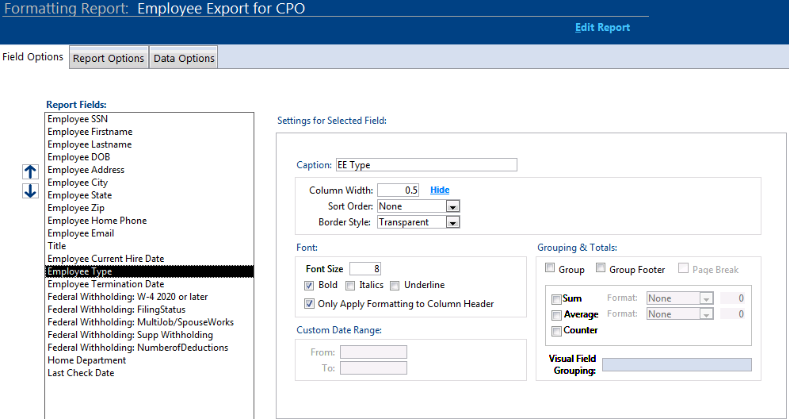This screenshot has height=419, width=789.
Task: Click the Column Width input field
Action: (398, 190)
